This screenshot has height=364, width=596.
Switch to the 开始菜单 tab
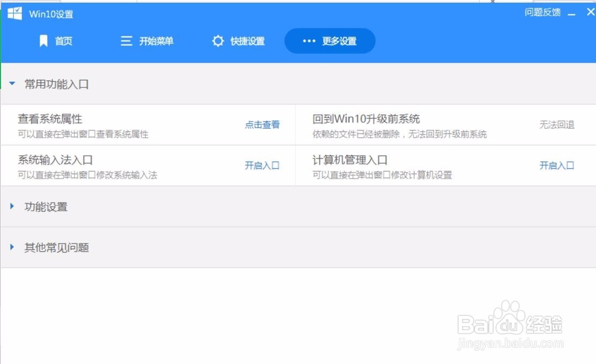pyautogui.click(x=147, y=41)
